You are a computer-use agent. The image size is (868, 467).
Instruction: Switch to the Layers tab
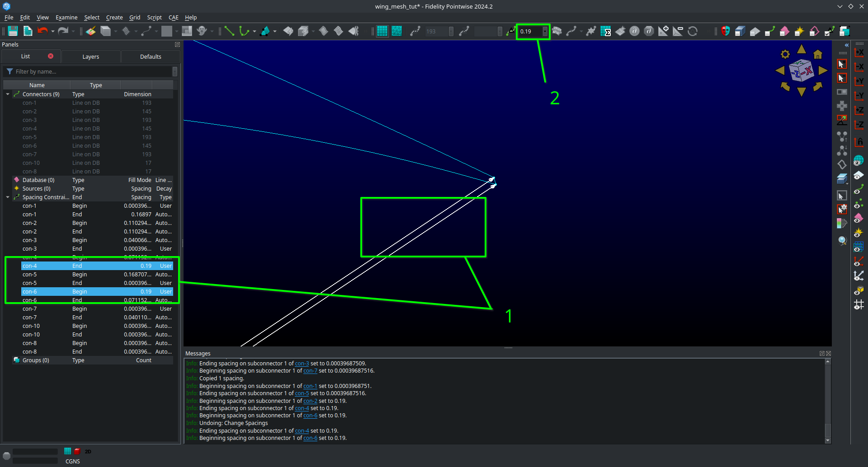click(x=90, y=56)
